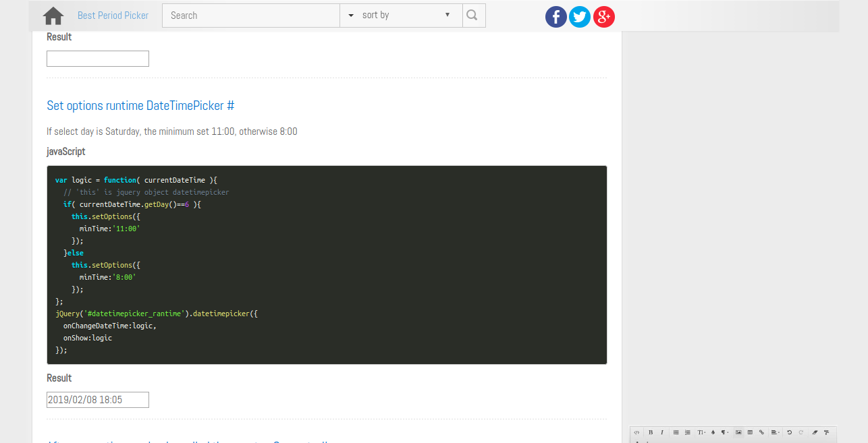Redo edit in editor toolbar

tap(801, 432)
